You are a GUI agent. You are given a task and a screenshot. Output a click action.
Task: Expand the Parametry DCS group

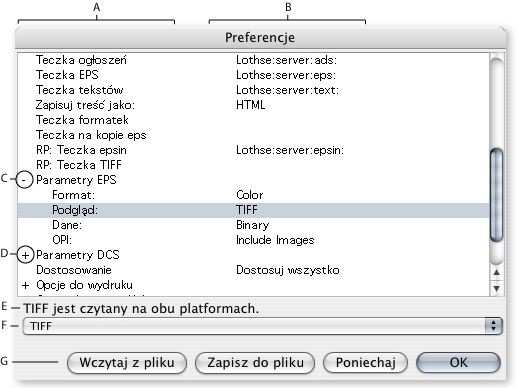pyautogui.click(x=25, y=255)
